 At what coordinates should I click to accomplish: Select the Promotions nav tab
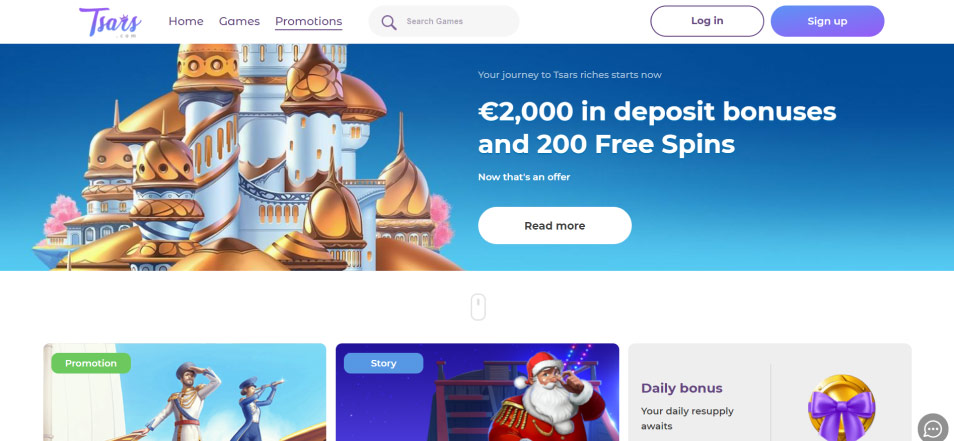tap(308, 22)
